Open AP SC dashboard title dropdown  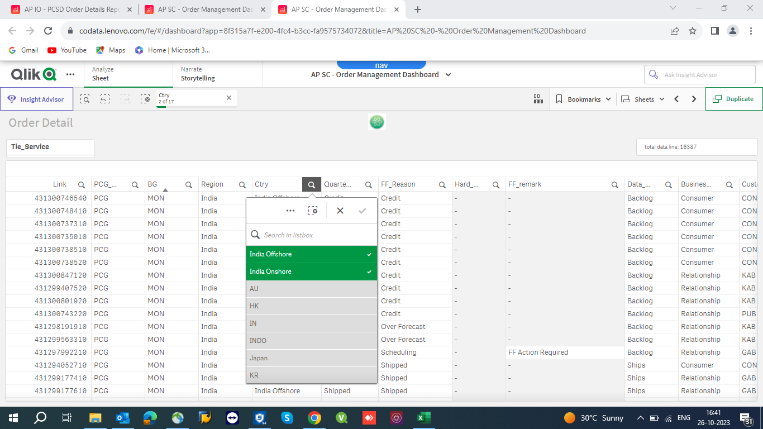[x=448, y=74]
